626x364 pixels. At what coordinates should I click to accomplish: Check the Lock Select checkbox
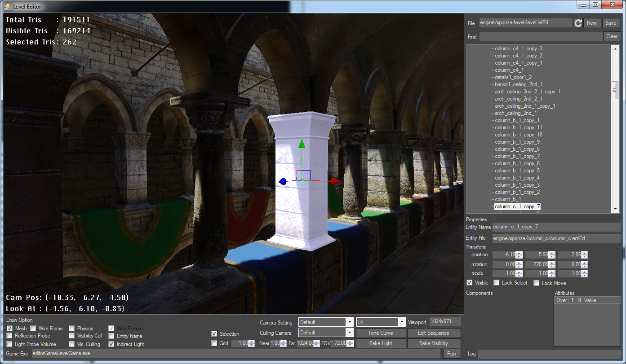pyautogui.click(x=497, y=283)
